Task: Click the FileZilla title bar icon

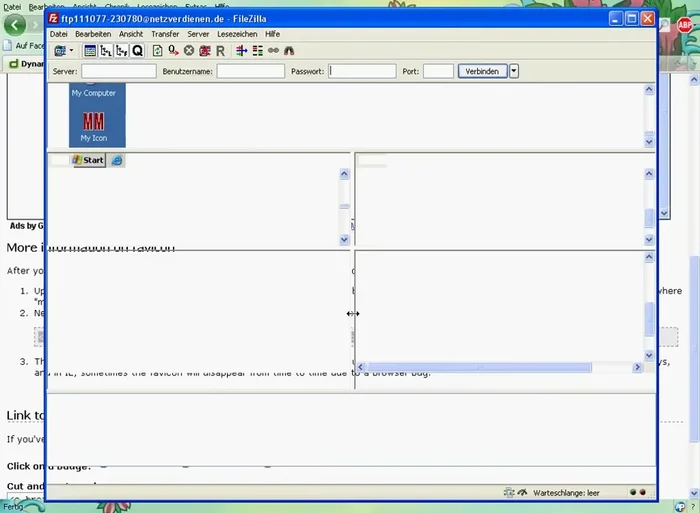Action: [x=54, y=18]
